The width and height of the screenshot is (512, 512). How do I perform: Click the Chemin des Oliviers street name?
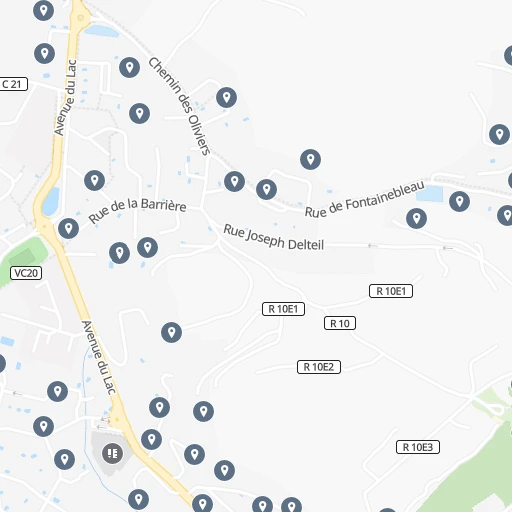coord(179,106)
